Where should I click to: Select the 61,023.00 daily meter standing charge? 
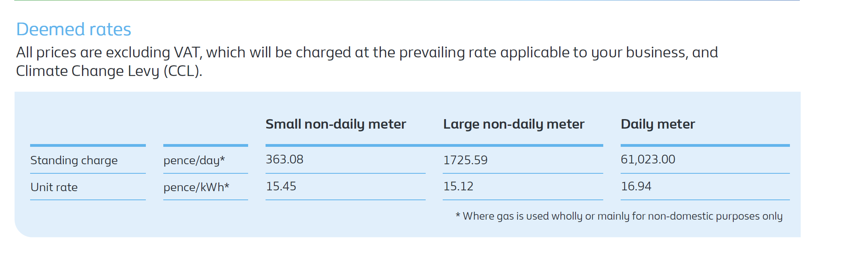(648, 159)
